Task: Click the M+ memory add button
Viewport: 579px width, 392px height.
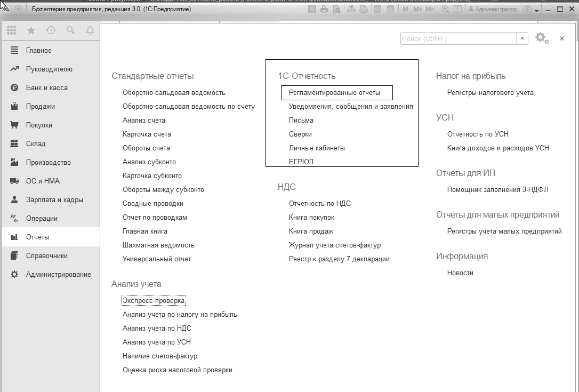Action: [417, 9]
